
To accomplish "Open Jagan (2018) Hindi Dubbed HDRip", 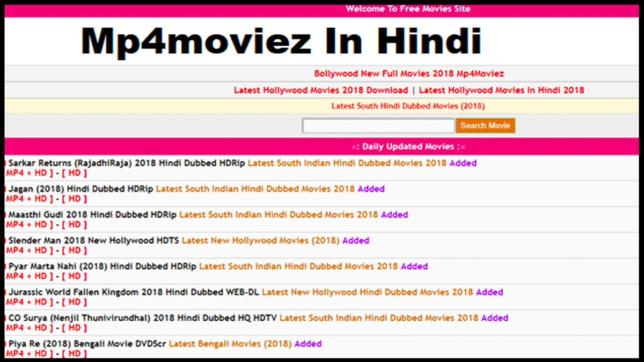I will 80,189.
